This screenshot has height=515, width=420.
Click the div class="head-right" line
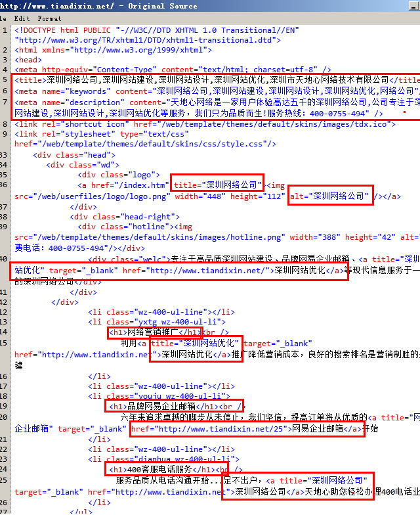point(124,216)
